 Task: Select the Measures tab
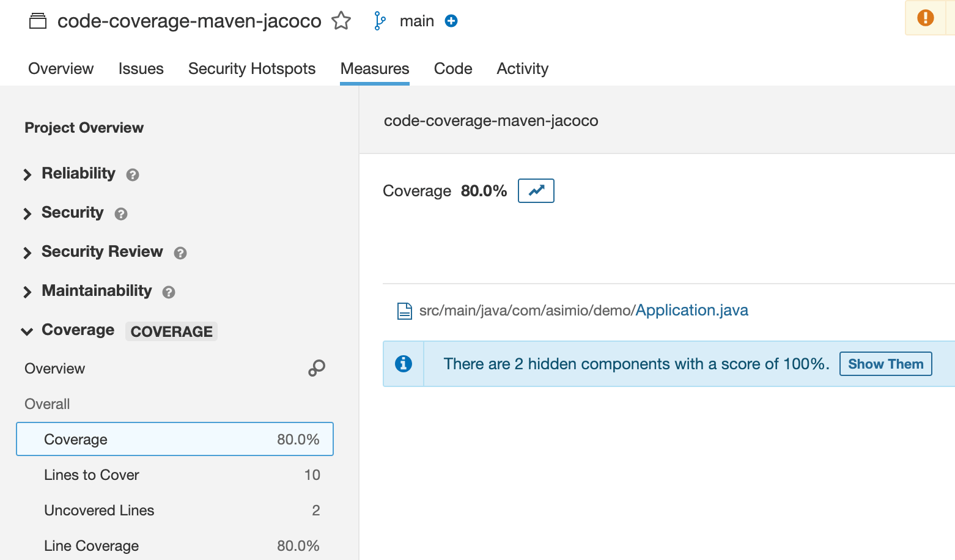pyautogui.click(x=375, y=68)
